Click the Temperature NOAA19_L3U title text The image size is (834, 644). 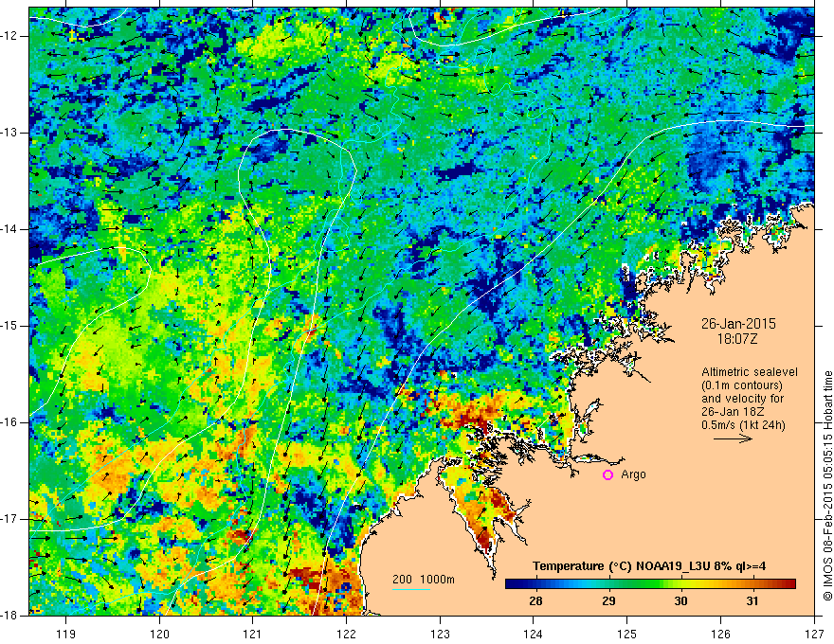click(x=649, y=566)
